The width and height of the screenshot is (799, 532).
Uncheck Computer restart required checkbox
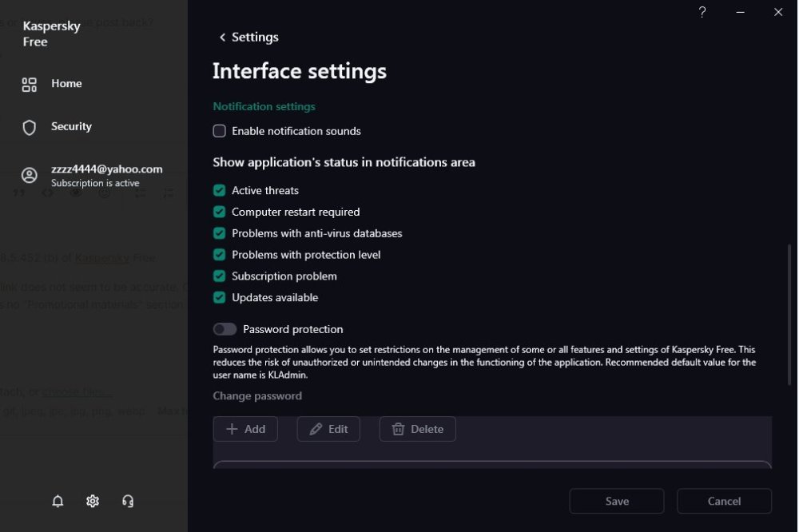[x=219, y=212]
